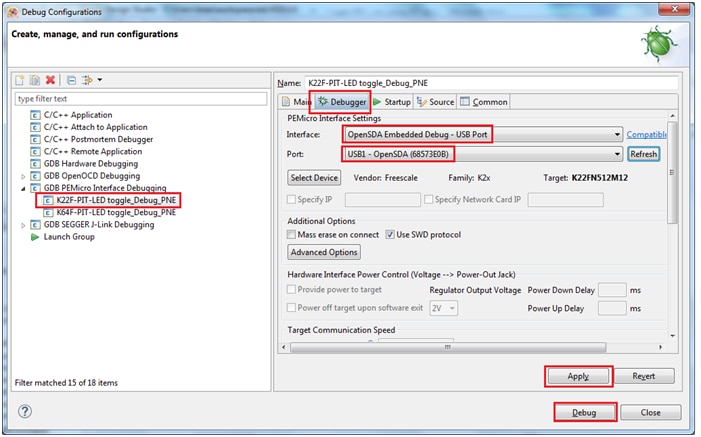Image resolution: width=701 pixels, height=437 pixels.
Task: Switch to the Main tab
Action: click(x=296, y=102)
